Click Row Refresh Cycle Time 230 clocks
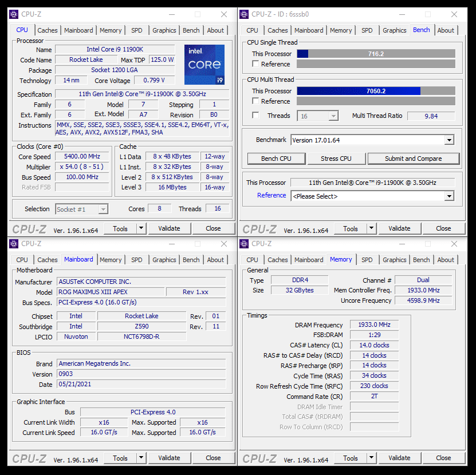 pyautogui.click(x=374, y=386)
